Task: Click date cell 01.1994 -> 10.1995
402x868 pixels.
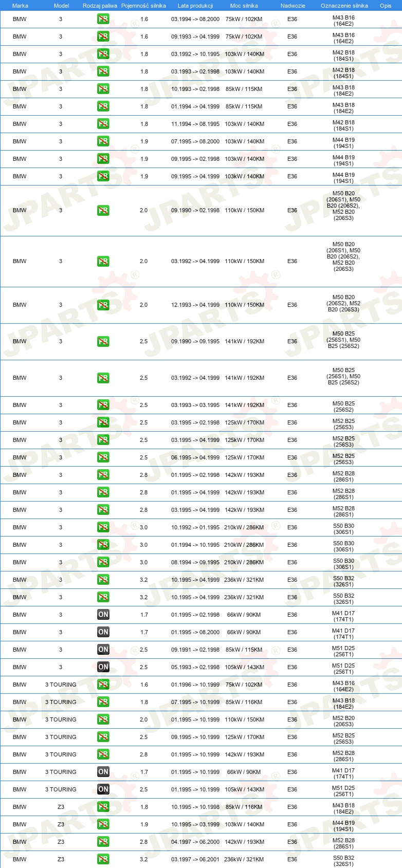Action: pos(195,545)
